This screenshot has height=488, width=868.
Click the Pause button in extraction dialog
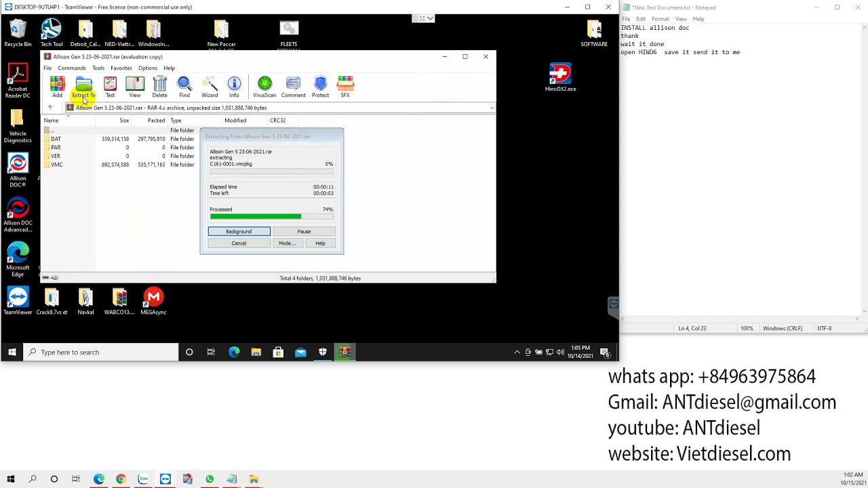click(304, 232)
